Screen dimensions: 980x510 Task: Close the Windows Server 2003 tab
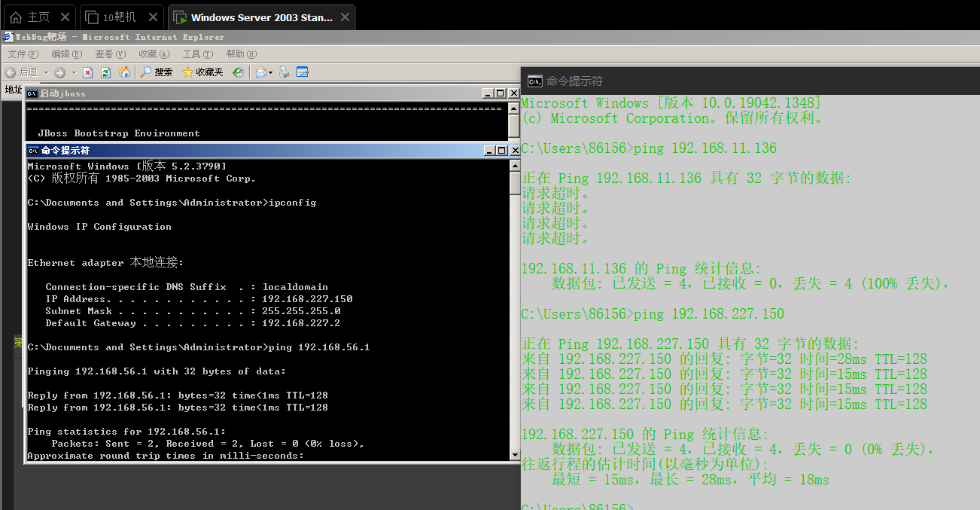[345, 17]
